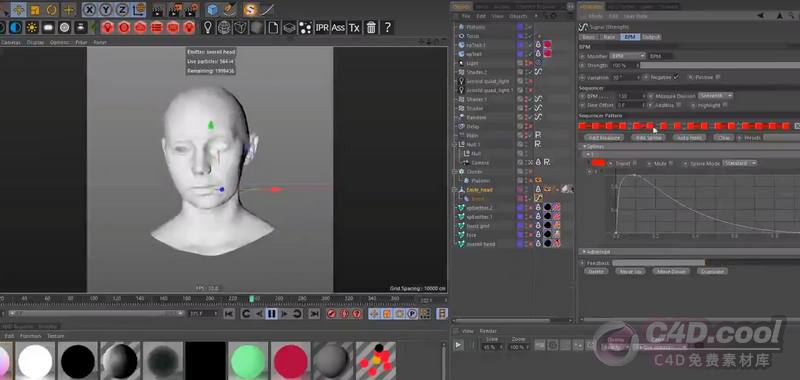Click the Render View clapperboard icon

[x=158, y=9]
